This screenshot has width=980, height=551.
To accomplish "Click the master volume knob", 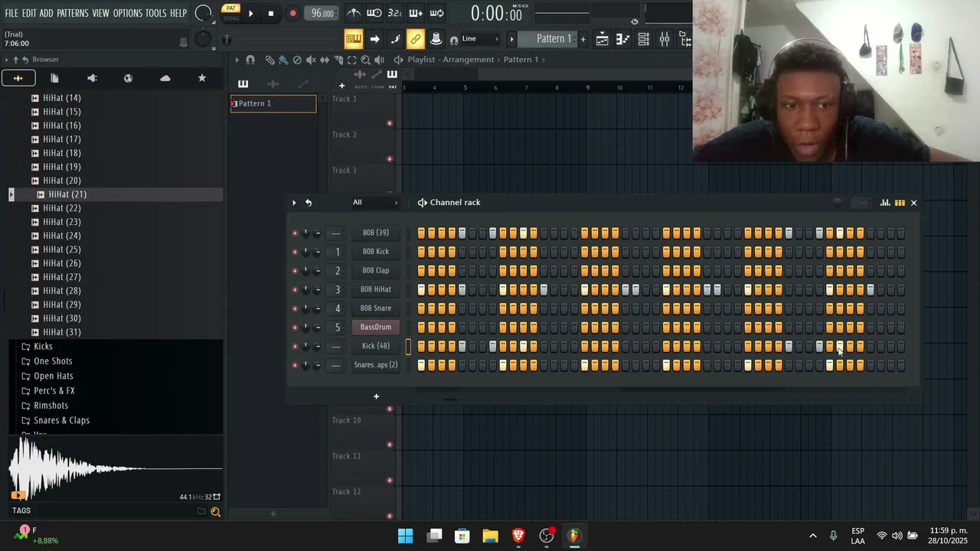I will (203, 13).
